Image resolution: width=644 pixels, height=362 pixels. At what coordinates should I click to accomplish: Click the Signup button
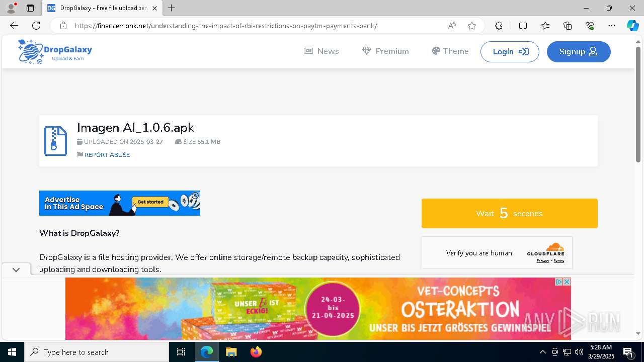click(579, 52)
